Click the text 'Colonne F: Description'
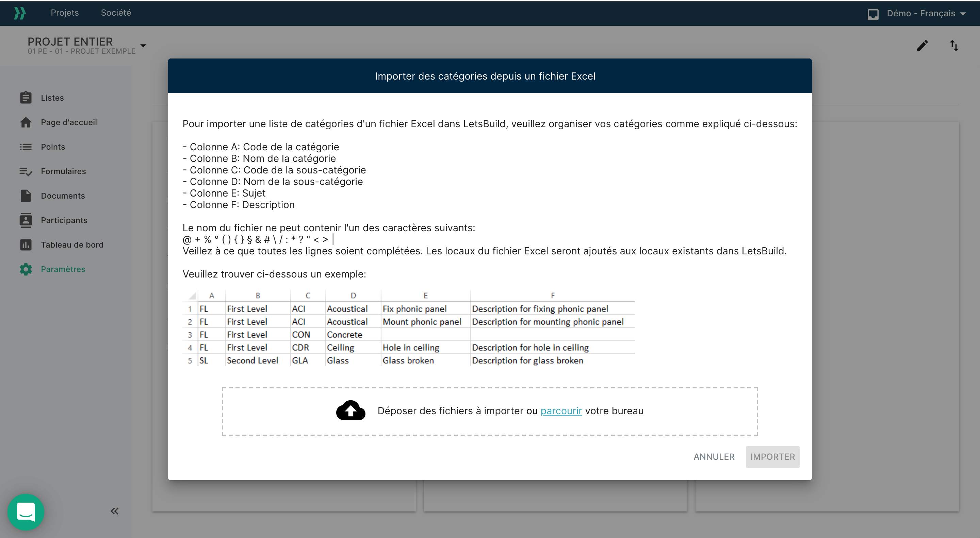 [x=242, y=205]
